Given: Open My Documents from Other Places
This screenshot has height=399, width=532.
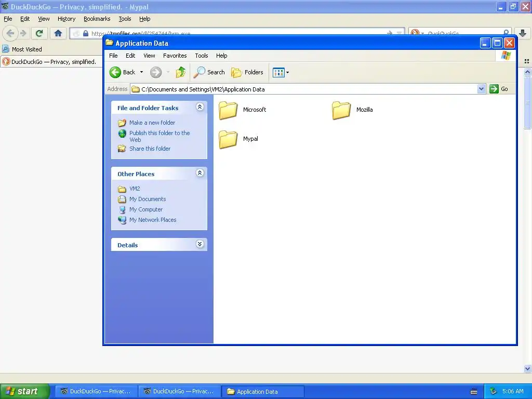Looking at the screenshot, I should 148,199.
